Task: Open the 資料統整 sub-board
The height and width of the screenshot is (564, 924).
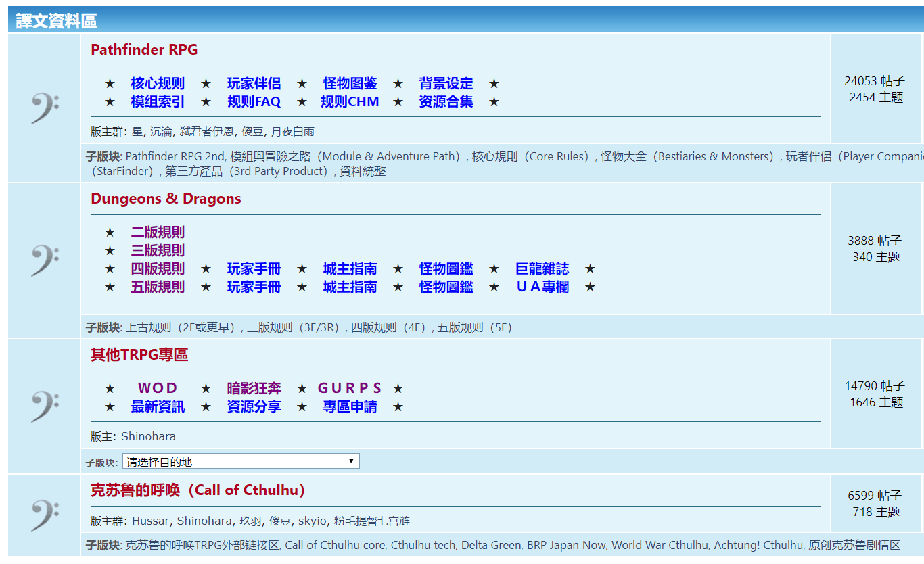Action: pyautogui.click(x=363, y=172)
